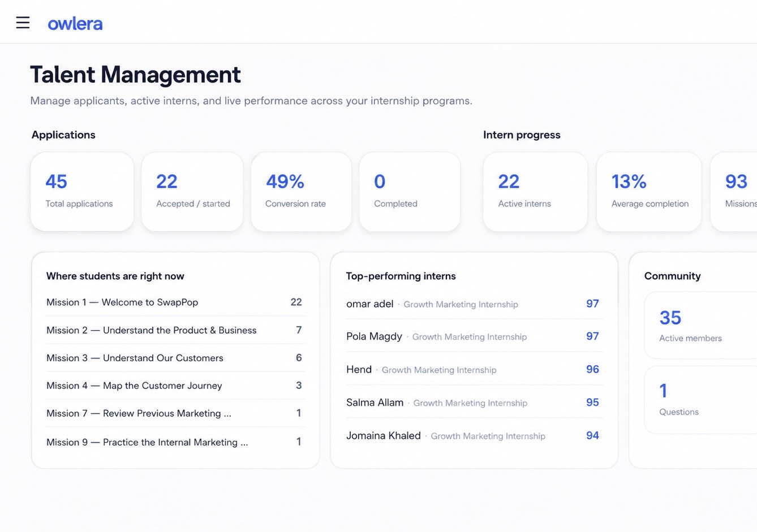This screenshot has height=532, width=757.
Task: Select Jomaina Khaled intern row
Action: 474,436
